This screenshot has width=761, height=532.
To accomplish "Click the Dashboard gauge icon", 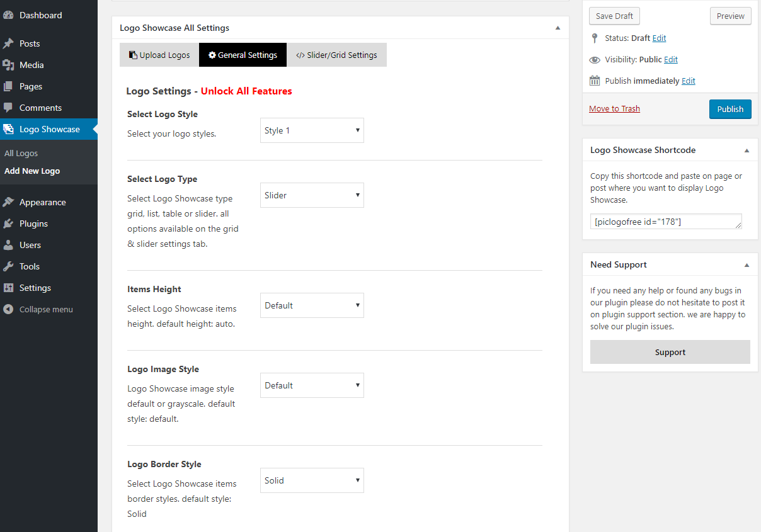I will point(8,15).
